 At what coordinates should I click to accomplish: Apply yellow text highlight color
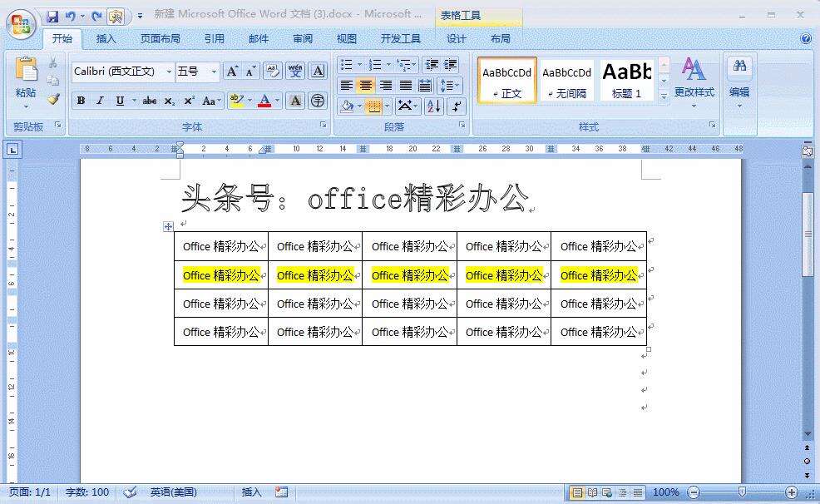236,101
